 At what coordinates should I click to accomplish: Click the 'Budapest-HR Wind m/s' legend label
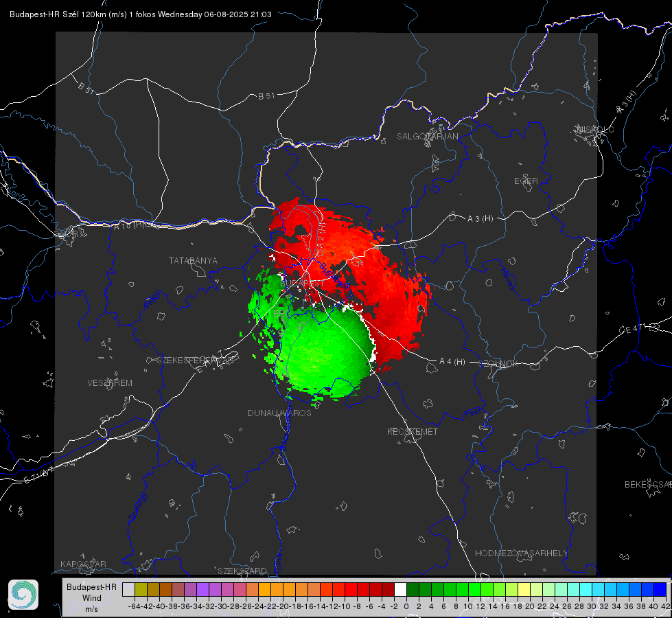[x=92, y=597]
